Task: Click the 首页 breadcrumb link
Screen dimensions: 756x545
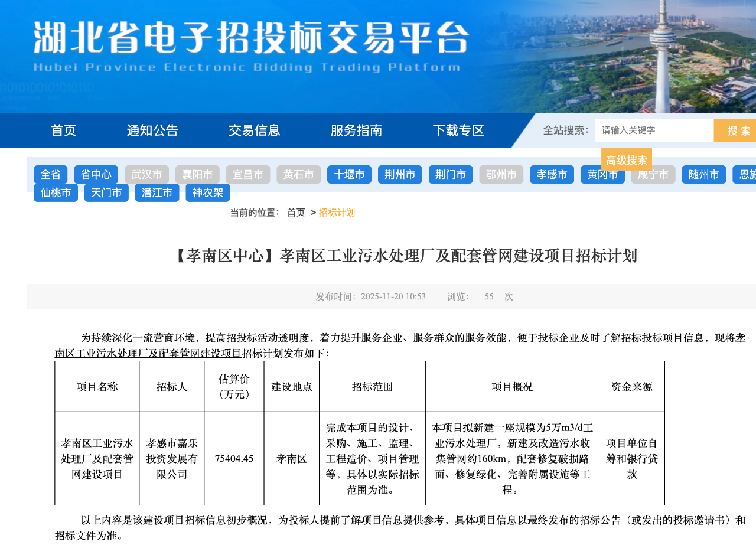Action: (296, 213)
